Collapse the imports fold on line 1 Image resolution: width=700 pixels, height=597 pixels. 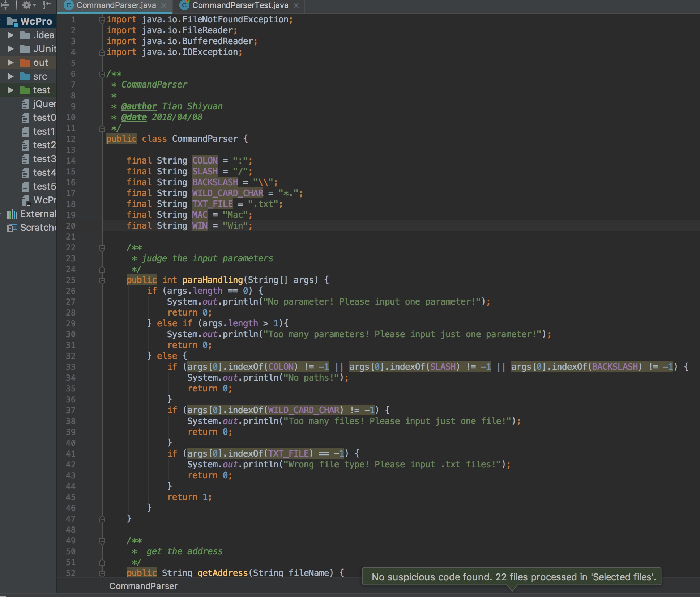click(102, 20)
